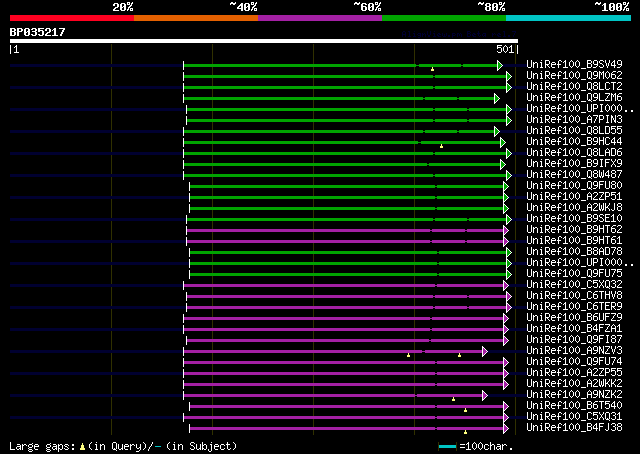Viewport: 640px width, 454px height.
Task: Click the purple alignment bar of UniRef100_B9HT61
Action: click(x=346, y=242)
